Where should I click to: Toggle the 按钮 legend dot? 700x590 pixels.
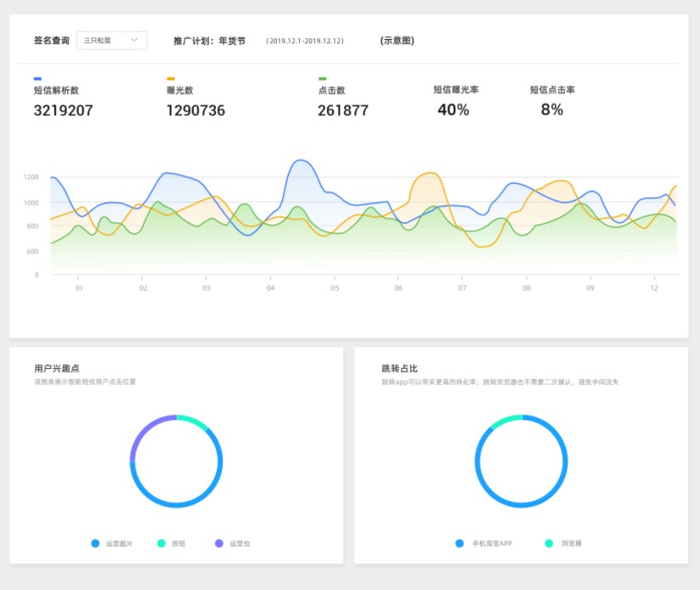[x=161, y=543]
